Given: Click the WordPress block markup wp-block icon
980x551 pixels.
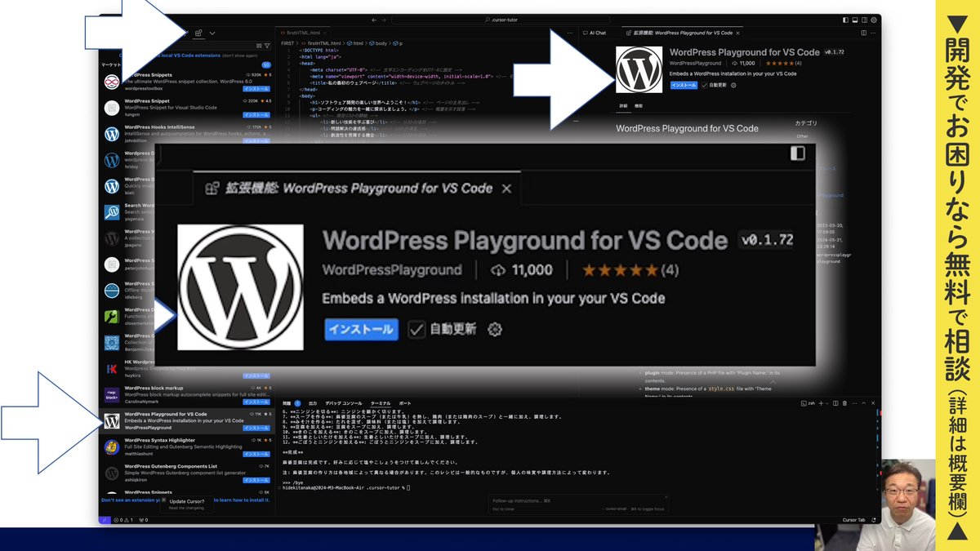Looking at the screenshot, I should pyautogui.click(x=112, y=395).
